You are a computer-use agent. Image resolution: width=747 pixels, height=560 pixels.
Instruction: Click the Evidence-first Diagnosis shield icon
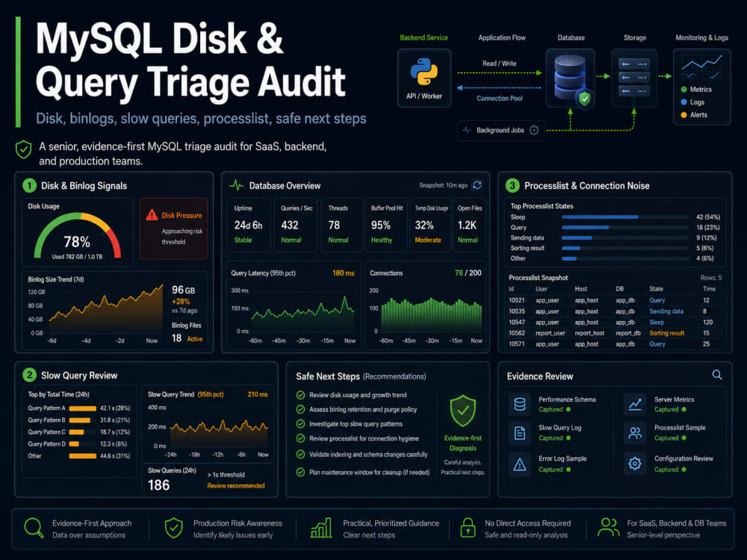tap(462, 411)
